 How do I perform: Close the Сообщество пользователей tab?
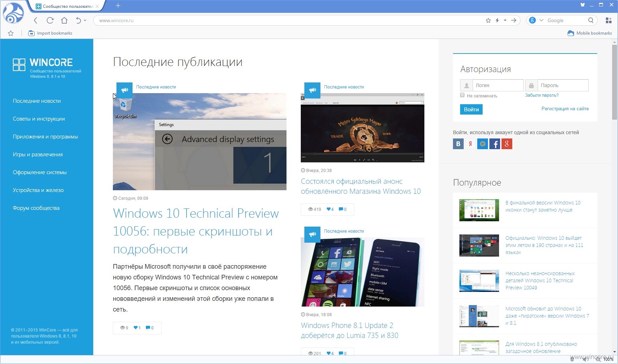pos(97,6)
